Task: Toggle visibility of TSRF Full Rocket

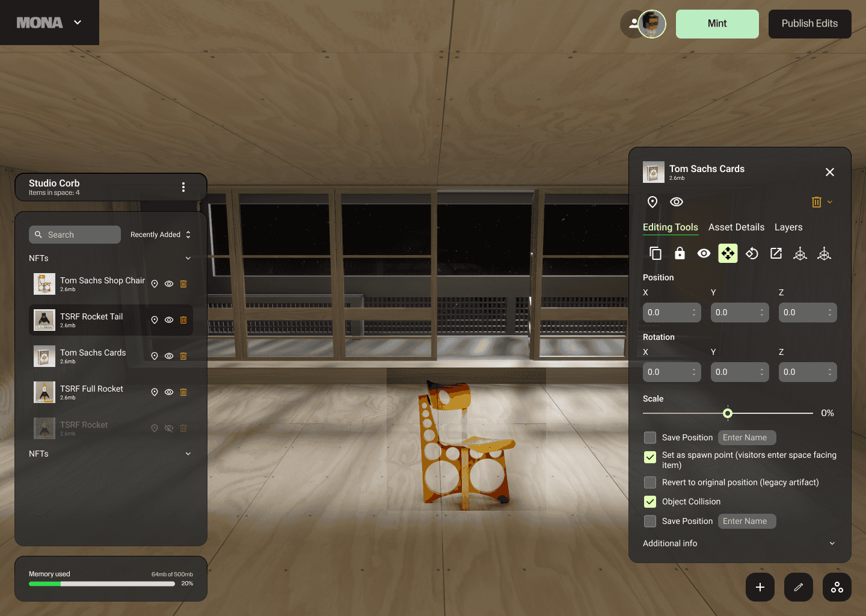Action: (169, 392)
